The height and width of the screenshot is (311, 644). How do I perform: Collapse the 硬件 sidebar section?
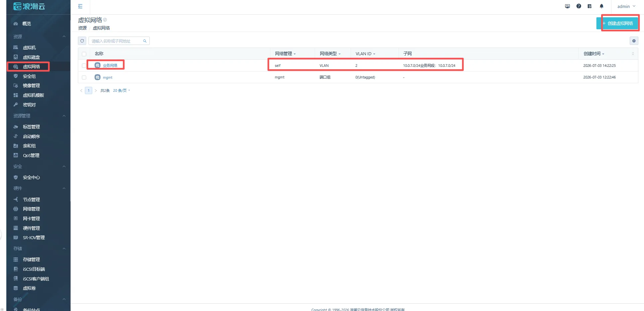pyautogui.click(x=64, y=188)
